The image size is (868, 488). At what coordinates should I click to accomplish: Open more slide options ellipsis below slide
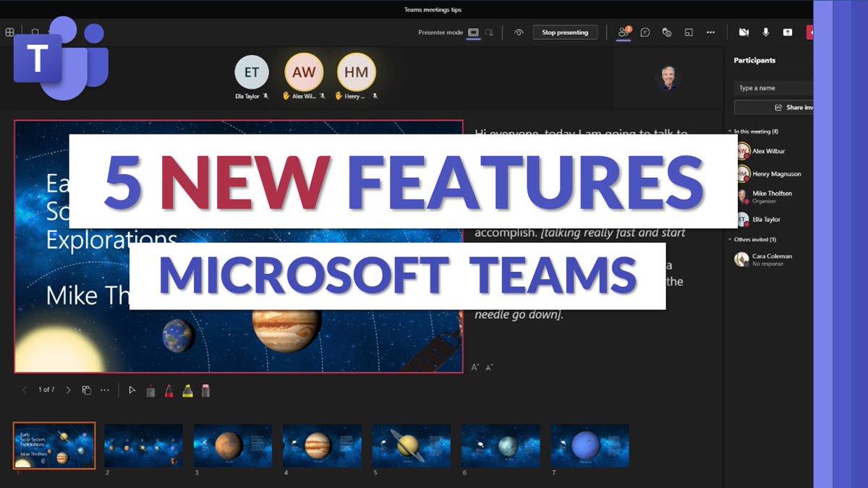105,390
